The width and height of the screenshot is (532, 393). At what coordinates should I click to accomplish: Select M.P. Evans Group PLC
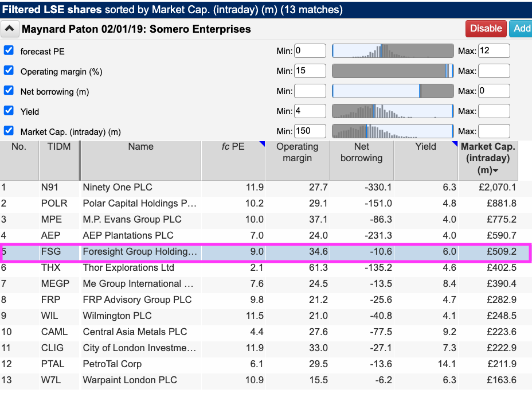click(x=132, y=219)
